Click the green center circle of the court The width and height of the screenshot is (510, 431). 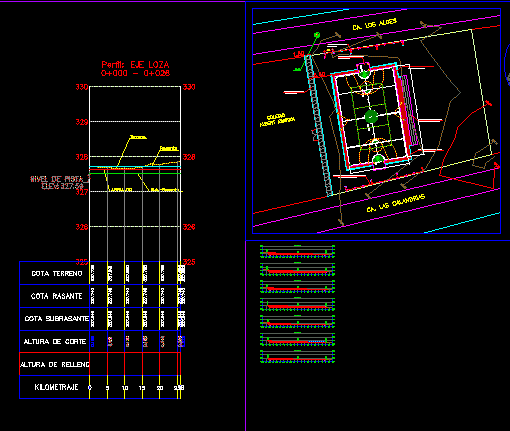tap(371, 117)
